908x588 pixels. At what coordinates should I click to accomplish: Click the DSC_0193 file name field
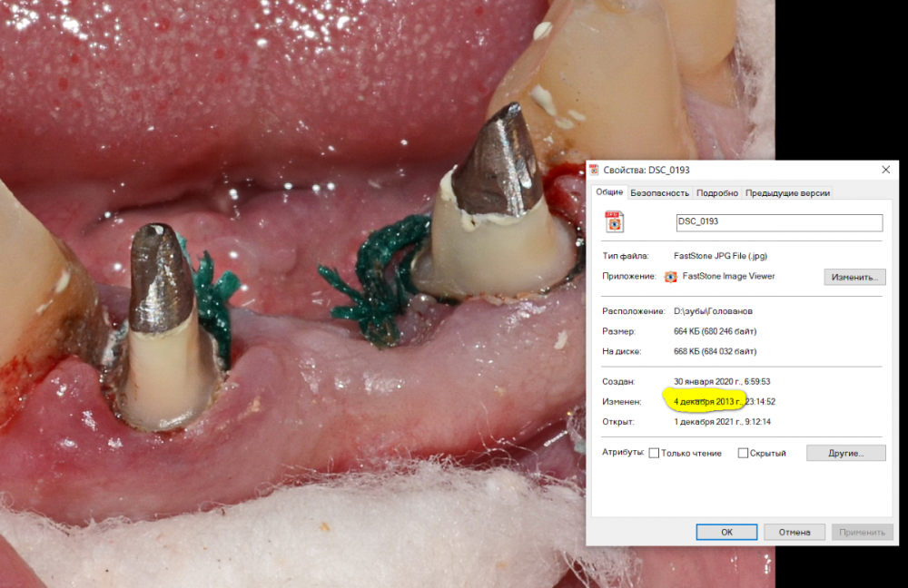[779, 222]
